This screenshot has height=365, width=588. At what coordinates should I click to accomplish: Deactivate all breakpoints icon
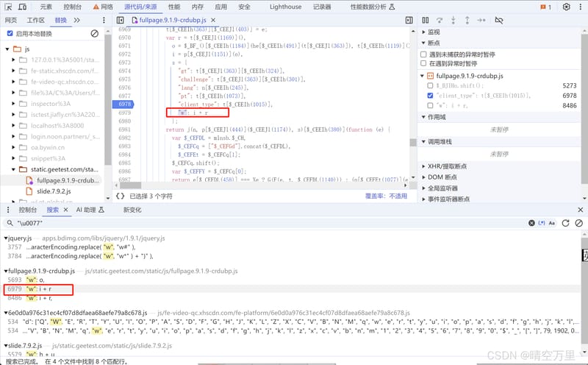tap(499, 21)
